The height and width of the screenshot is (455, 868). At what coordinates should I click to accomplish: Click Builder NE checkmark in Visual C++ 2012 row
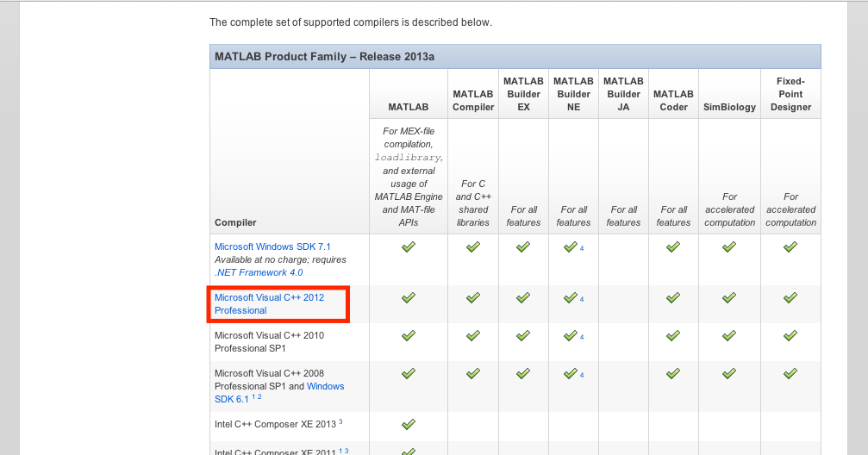570,298
